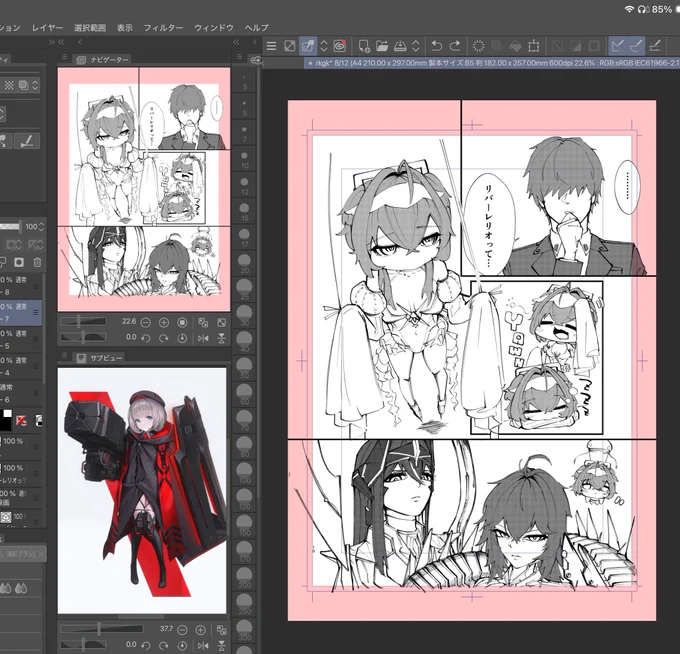Reset canvas rotation in the Navigator
Viewport: 680px width, 654px height.
click(x=182, y=338)
